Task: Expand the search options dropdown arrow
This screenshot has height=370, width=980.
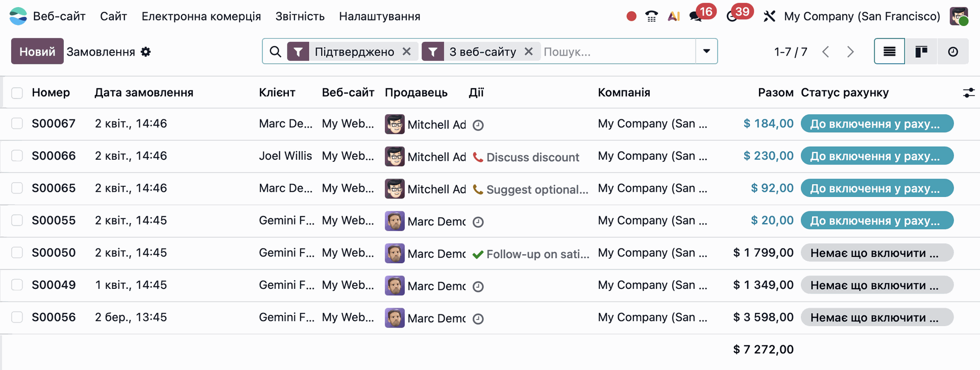Action: click(706, 52)
